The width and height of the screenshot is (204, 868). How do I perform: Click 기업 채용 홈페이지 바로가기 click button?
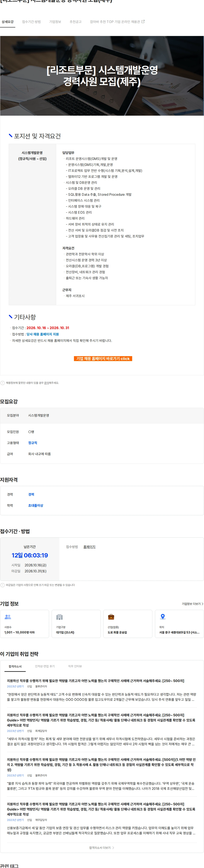click(x=103, y=358)
